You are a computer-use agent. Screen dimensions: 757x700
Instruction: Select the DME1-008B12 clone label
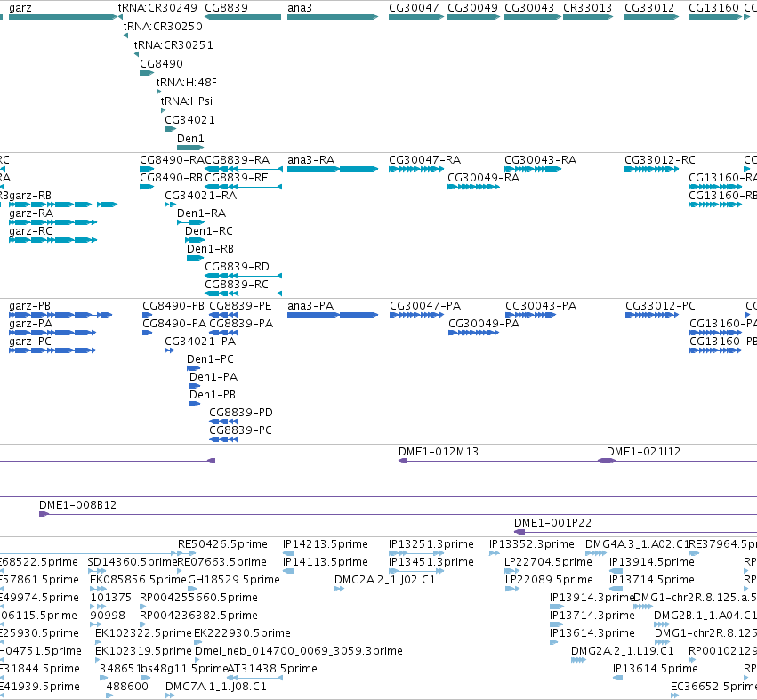(x=77, y=505)
